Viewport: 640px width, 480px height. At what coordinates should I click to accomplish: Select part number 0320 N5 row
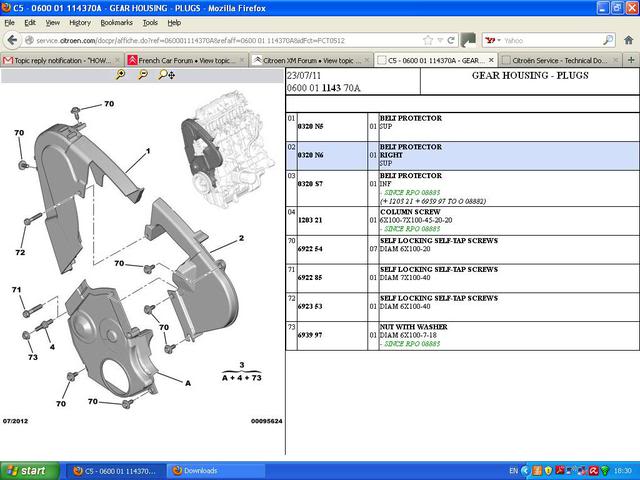[x=462, y=127]
